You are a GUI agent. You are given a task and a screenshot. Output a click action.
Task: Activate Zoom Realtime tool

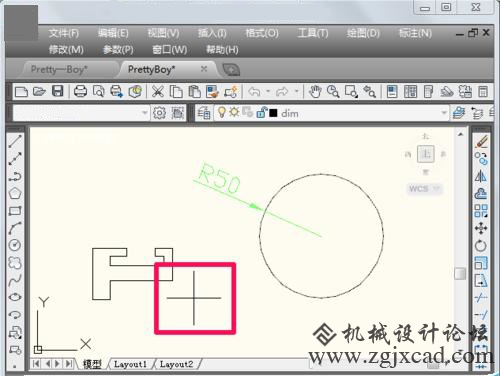333,91
